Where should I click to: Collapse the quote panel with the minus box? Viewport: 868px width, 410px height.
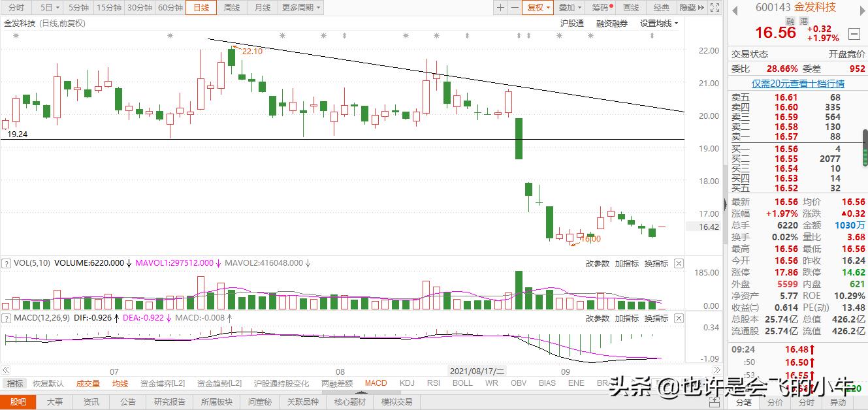[854, 32]
